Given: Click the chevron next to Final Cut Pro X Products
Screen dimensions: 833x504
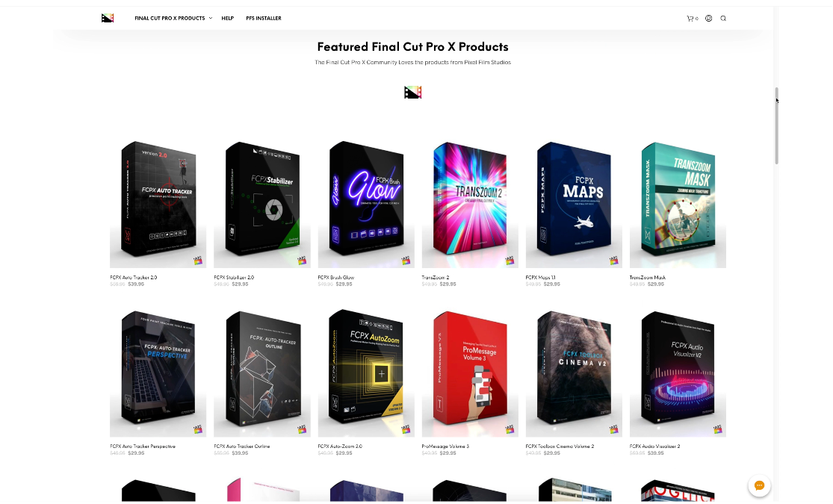Looking at the screenshot, I should 211,18.
